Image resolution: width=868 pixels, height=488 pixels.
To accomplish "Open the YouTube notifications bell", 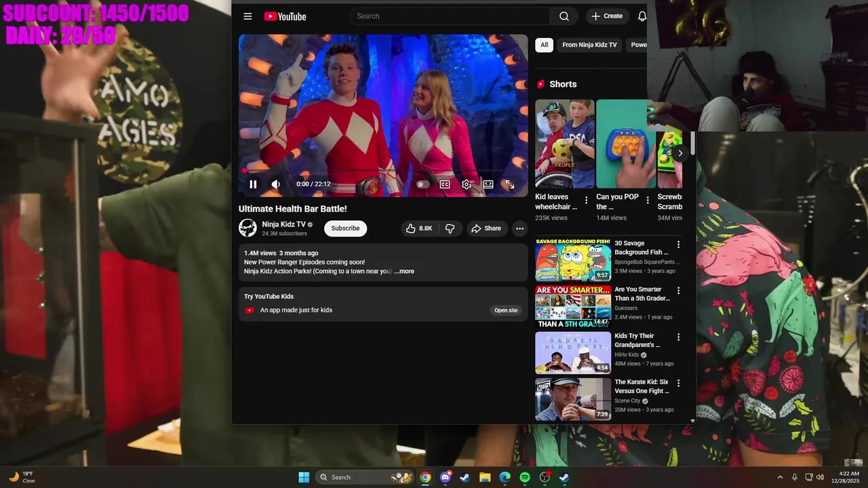I will pyautogui.click(x=642, y=16).
